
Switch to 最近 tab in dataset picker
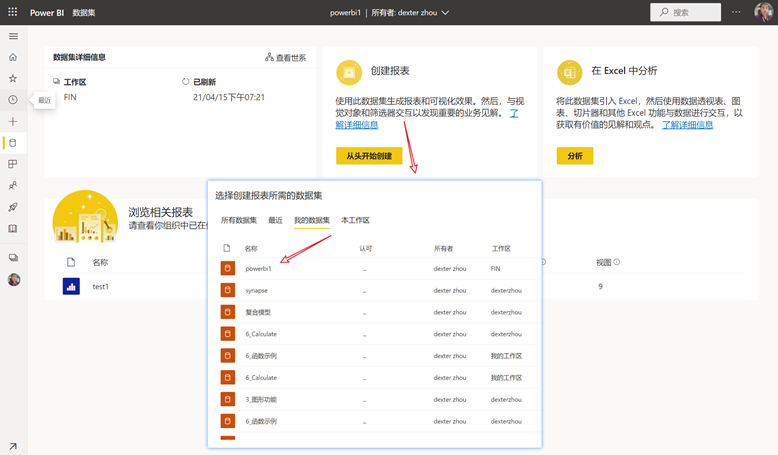pyautogui.click(x=275, y=220)
